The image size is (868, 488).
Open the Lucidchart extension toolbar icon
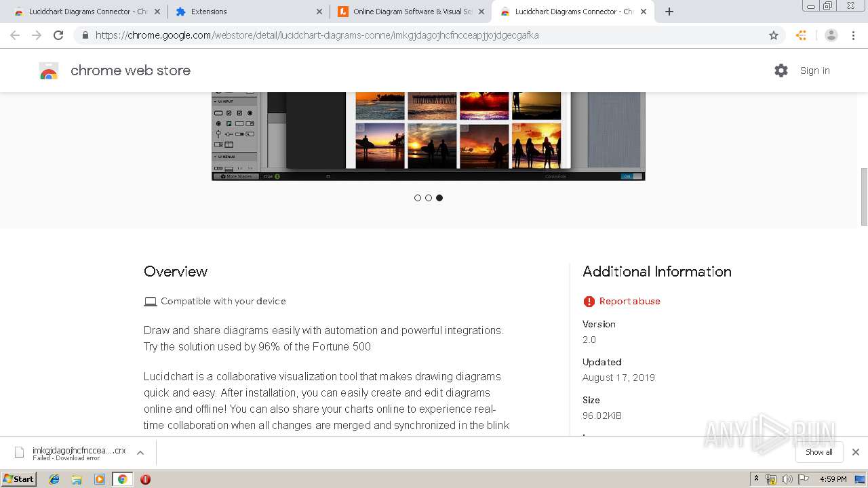802,35
